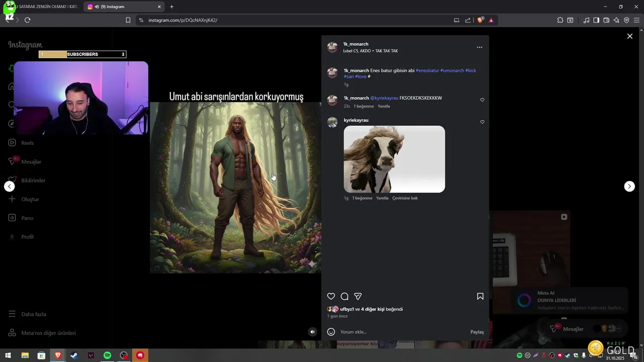Open 1k_monarch profile from the post header

(x=356, y=44)
